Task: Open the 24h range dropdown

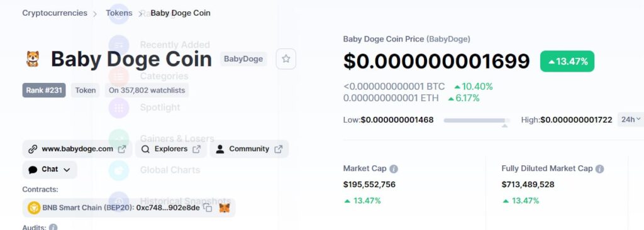Action: 631,119
